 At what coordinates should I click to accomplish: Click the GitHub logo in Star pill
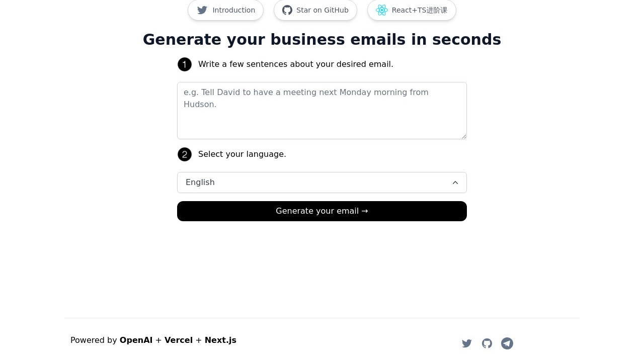[287, 10]
